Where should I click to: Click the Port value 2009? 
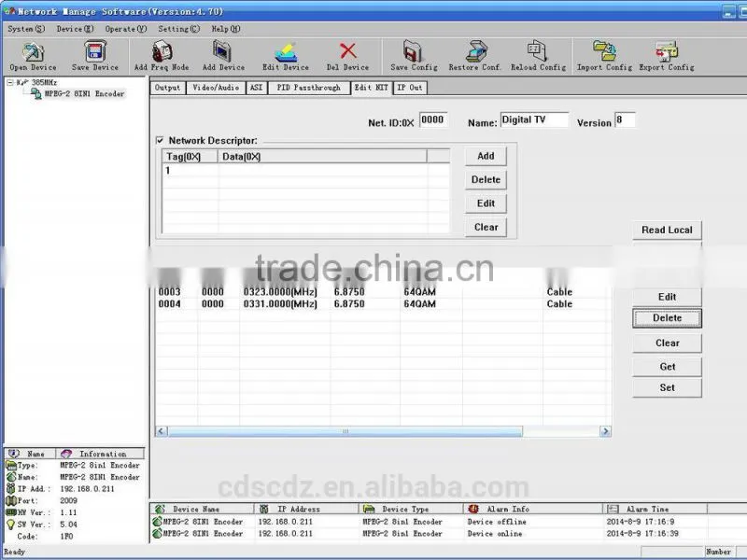(68, 501)
